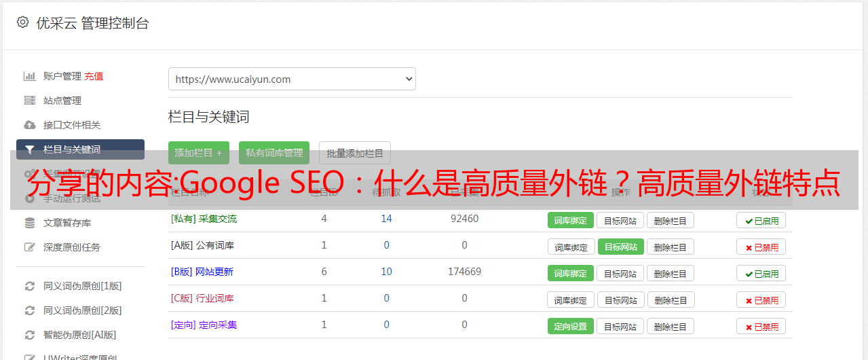The image size is (868, 360).
Task: Click the collected count 174669
Action: pyautogui.click(x=464, y=272)
